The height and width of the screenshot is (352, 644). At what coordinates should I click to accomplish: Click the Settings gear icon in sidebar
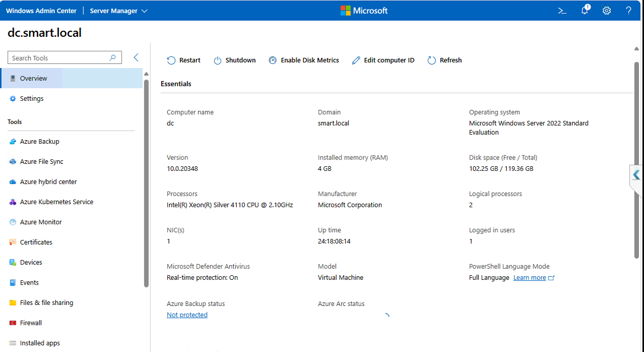pyautogui.click(x=13, y=99)
